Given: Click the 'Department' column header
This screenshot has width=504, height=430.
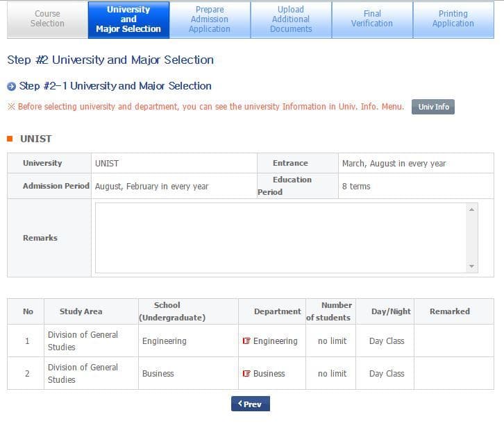Looking at the screenshot, I should [x=272, y=311].
